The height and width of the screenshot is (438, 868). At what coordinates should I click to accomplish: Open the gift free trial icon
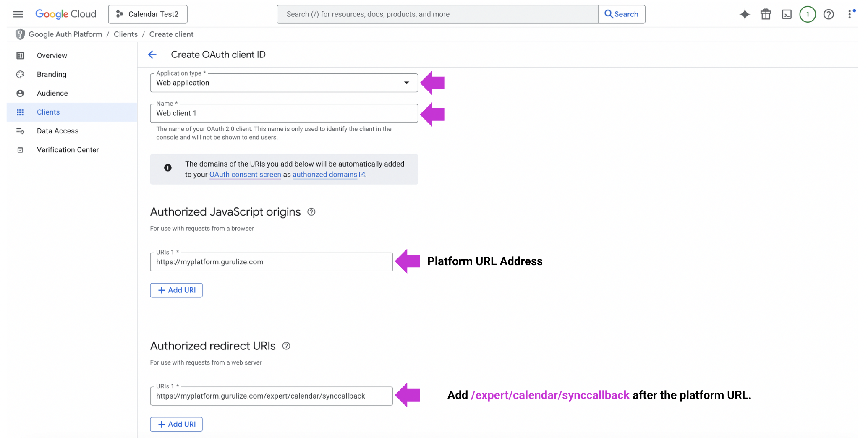pos(766,14)
